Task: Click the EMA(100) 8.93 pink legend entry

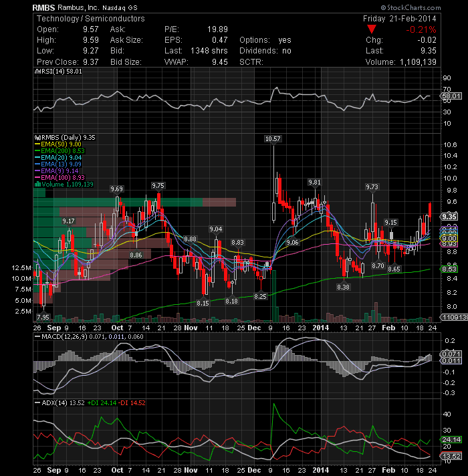Action: point(60,178)
